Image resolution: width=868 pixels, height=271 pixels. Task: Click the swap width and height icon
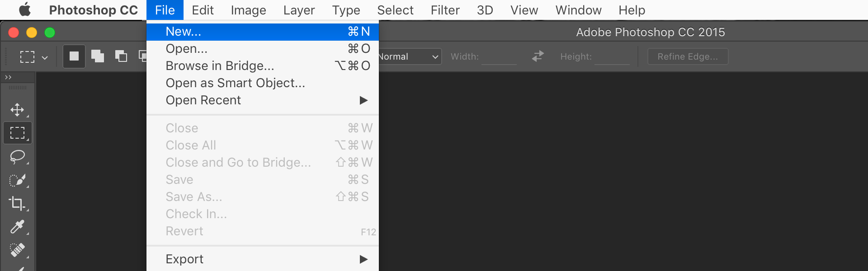538,56
